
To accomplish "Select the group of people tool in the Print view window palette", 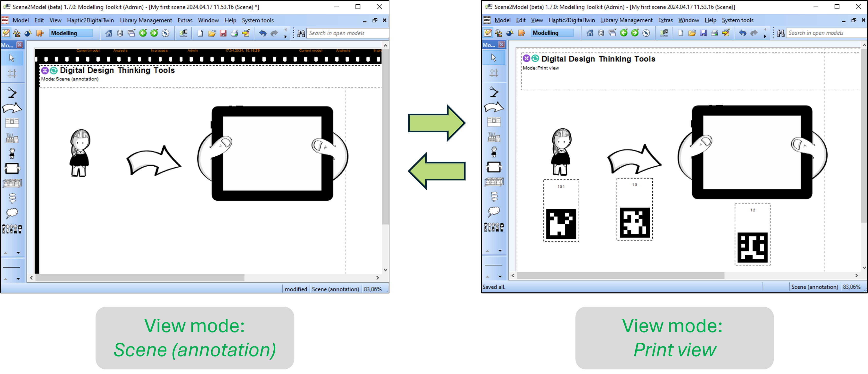I will (494, 227).
